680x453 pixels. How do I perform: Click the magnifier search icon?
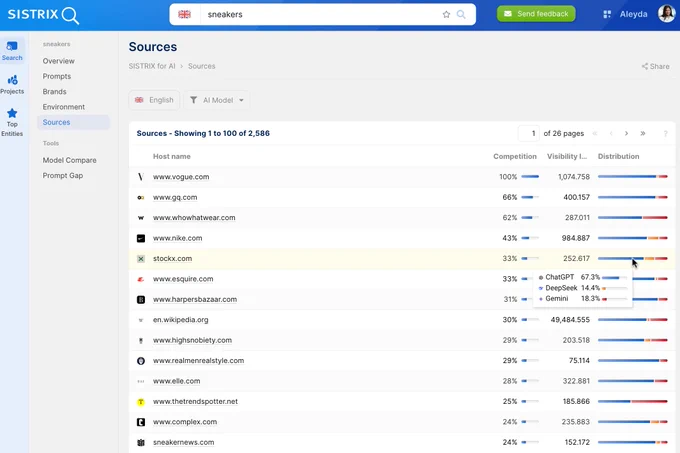[x=461, y=15]
